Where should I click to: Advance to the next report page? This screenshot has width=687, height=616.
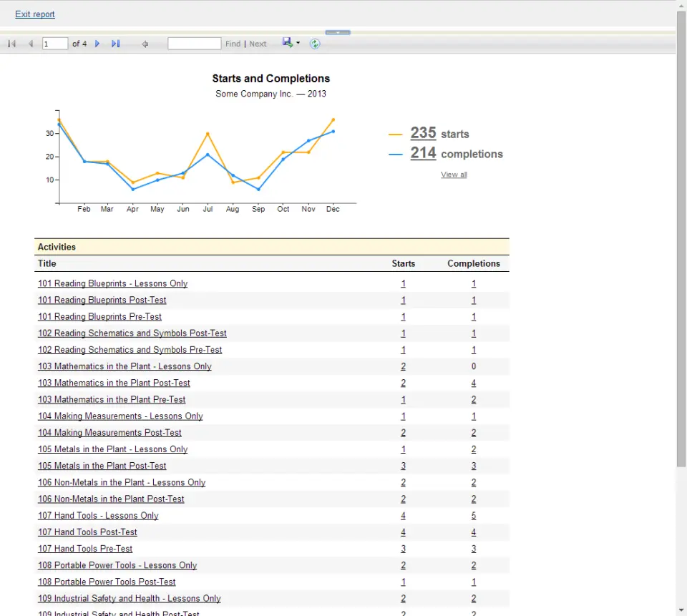tap(97, 43)
